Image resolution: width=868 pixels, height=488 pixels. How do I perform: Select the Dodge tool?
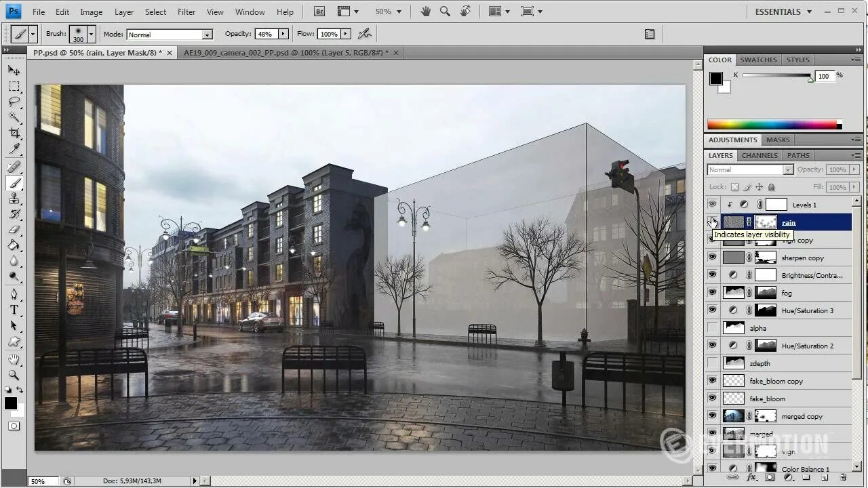pyautogui.click(x=14, y=277)
